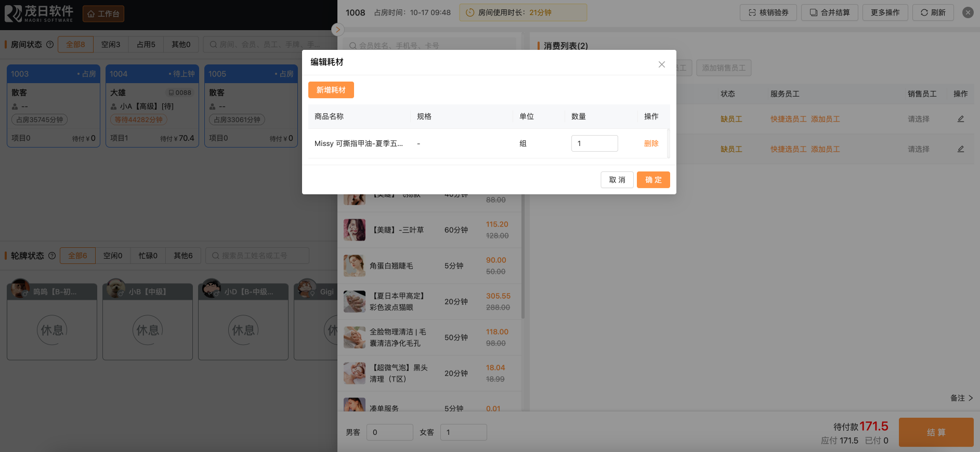The width and height of the screenshot is (980, 452).
Task: Open the 更多操作 menu
Action: [x=885, y=12]
